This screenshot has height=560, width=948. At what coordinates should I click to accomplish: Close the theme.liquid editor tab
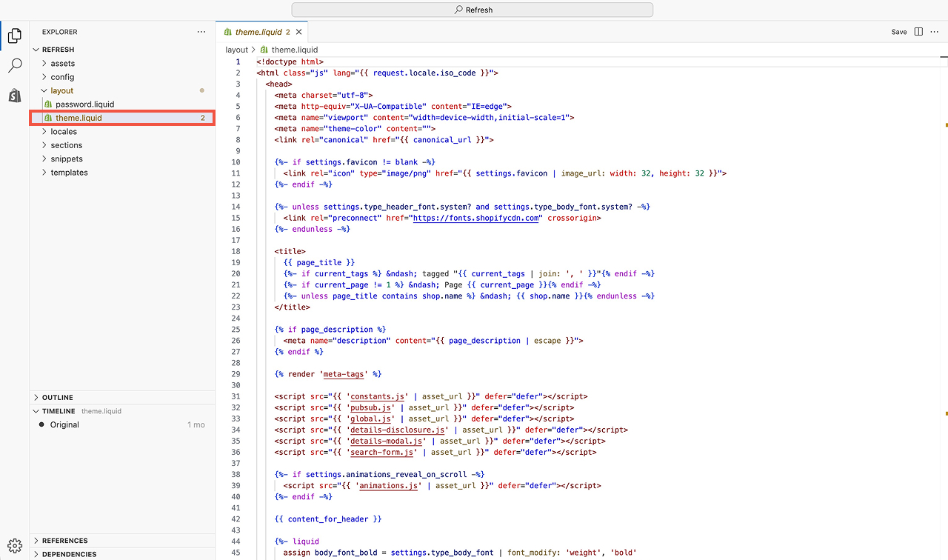click(299, 32)
